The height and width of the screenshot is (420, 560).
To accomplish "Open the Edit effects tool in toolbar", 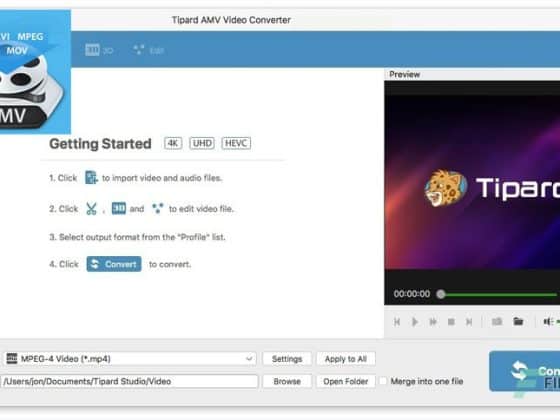I will [148, 50].
